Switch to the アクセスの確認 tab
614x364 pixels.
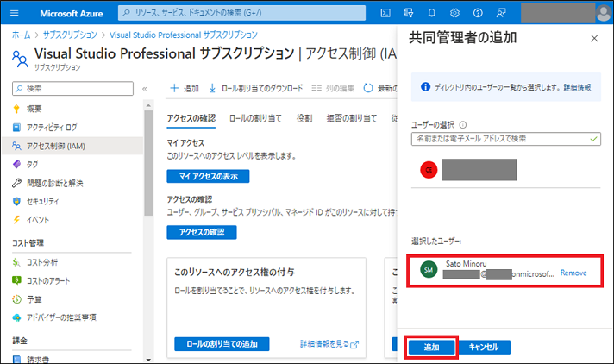coord(191,118)
